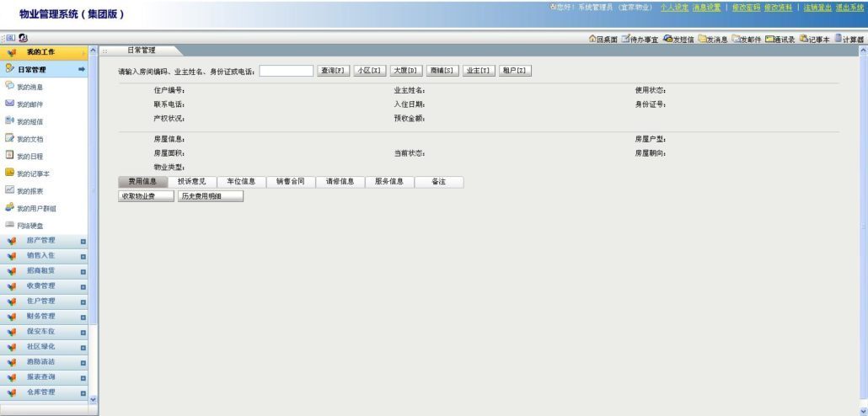Screen dimensions: 868x416
Task: Focus the room code search input field
Action: [x=287, y=71]
